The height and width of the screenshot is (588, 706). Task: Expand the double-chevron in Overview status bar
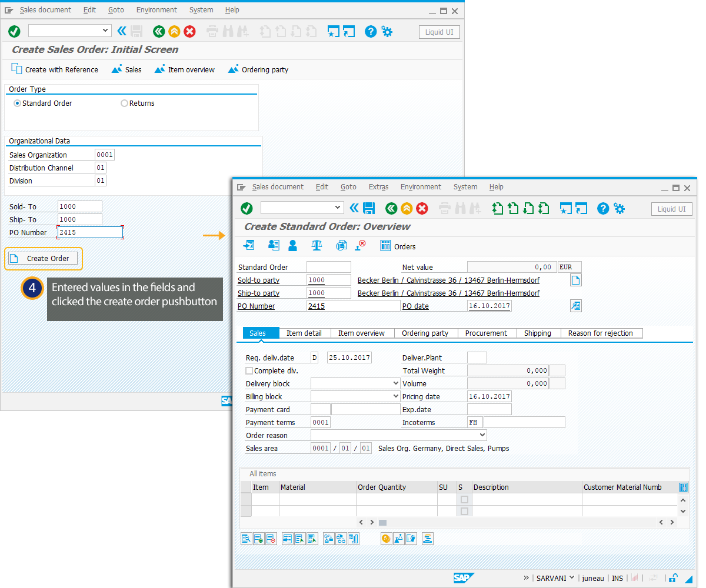[x=526, y=578]
